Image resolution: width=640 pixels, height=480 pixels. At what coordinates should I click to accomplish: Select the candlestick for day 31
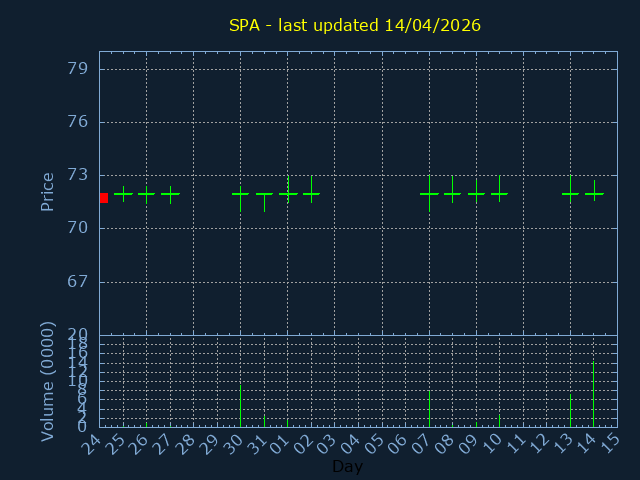point(264,195)
